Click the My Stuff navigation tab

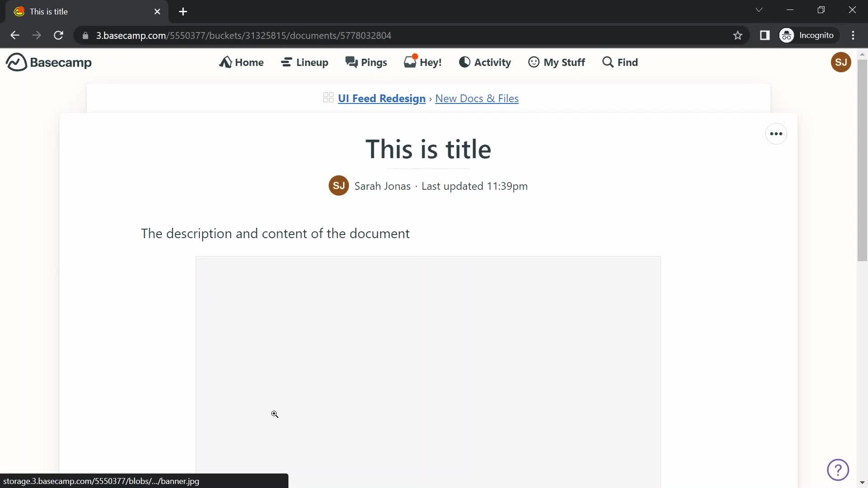pos(556,62)
